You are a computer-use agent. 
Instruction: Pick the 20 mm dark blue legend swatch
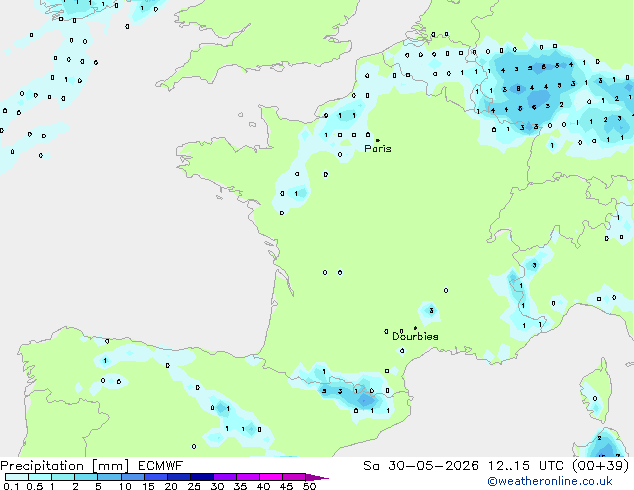(178, 477)
